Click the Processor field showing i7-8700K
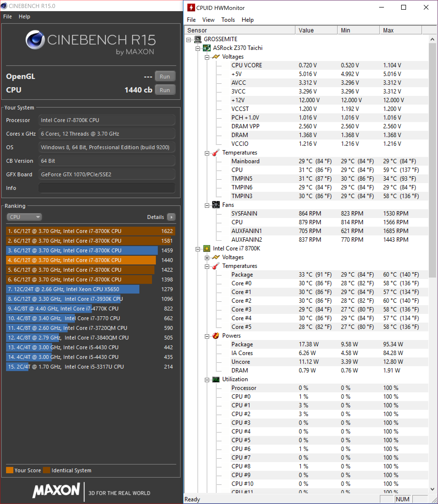Screen dimensions: 438x504 tap(107, 120)
